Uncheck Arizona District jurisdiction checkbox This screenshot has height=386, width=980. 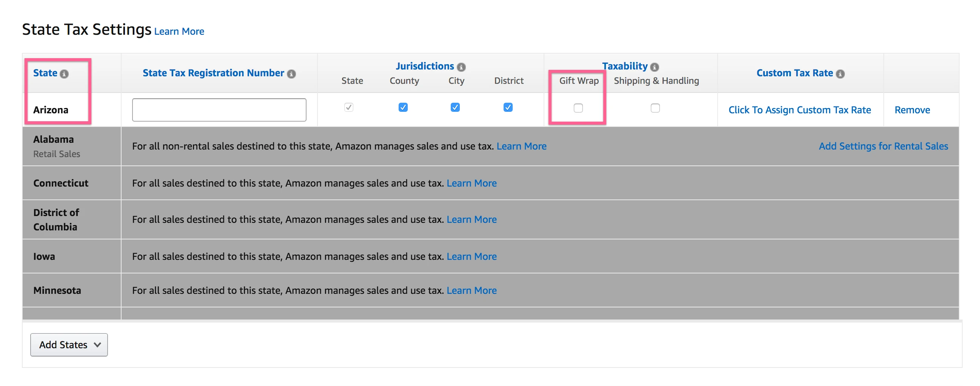[x=508, y=107]
